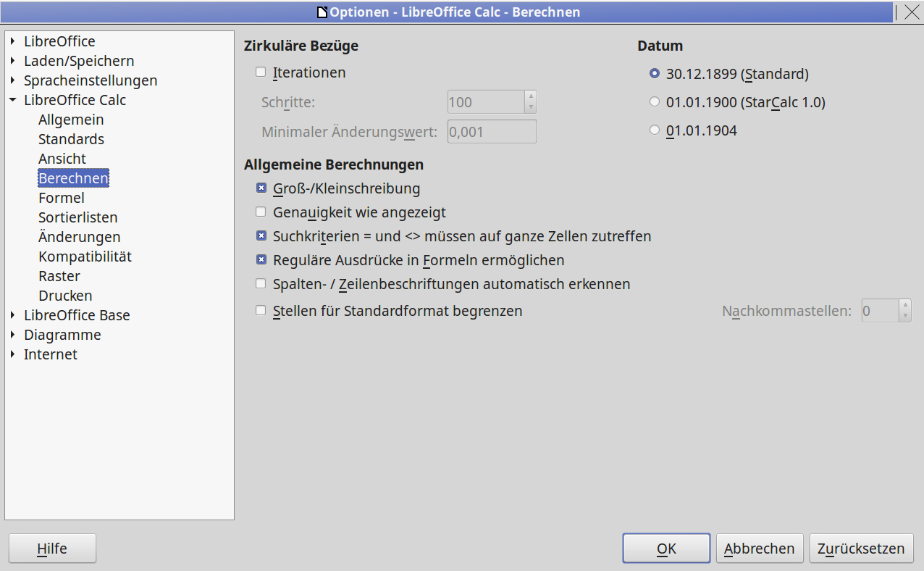Select Spracheinstellungen in the tree

tap(91, 80)
